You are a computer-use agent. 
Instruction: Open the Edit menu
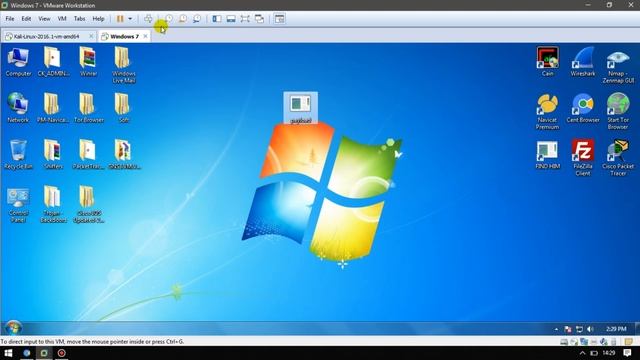coord(26,19)
